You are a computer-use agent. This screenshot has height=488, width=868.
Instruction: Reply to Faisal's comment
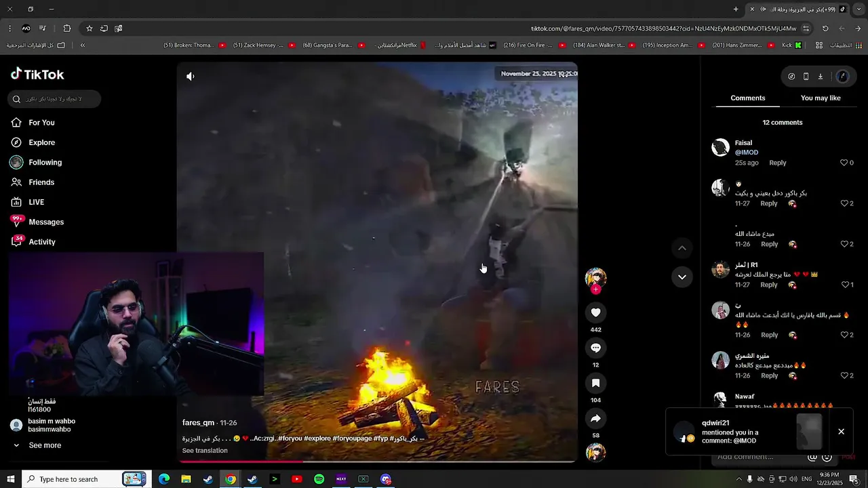pos(777,163)
